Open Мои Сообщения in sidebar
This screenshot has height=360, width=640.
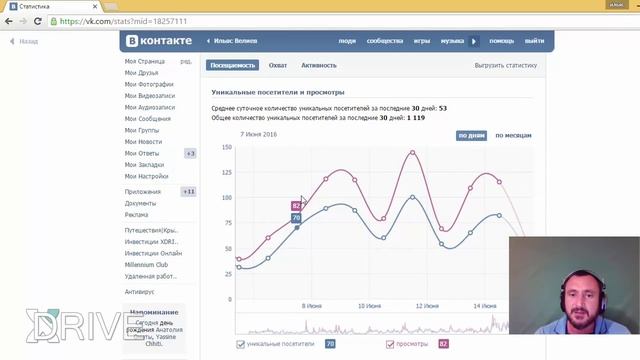(148, 119)
